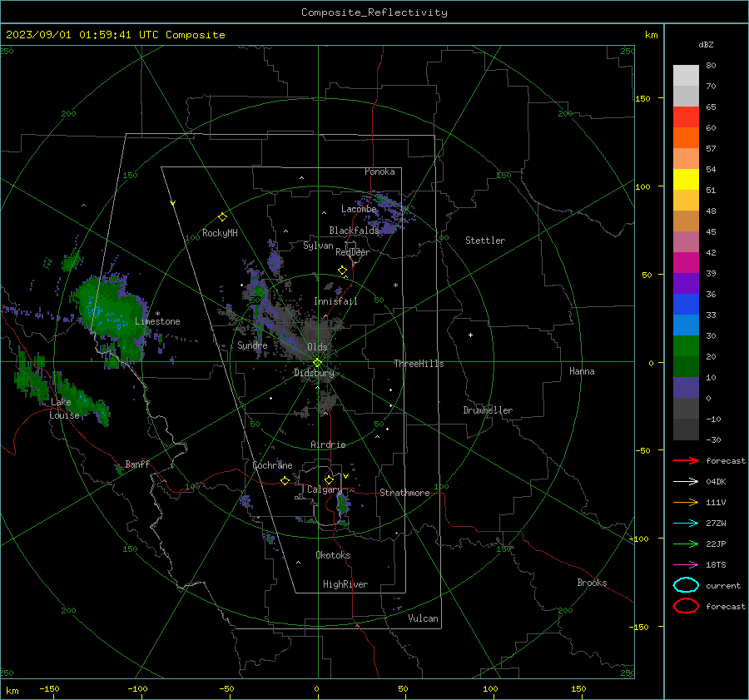Click the orange 111V arrow icon
This screenshot has height=700, width=749.
(x=686, y=502)
